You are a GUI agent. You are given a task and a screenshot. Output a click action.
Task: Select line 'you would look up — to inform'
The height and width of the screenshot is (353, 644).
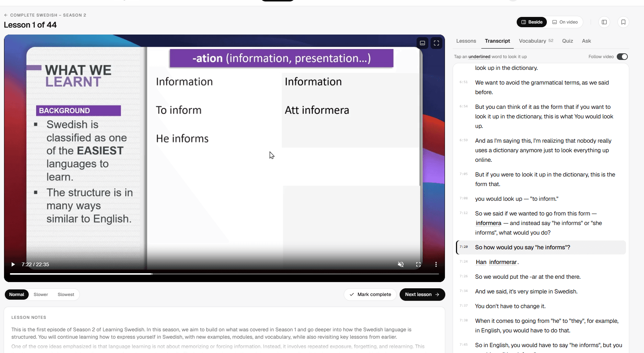541,199
